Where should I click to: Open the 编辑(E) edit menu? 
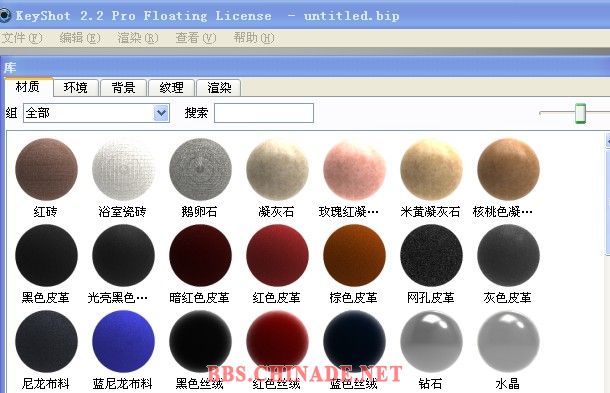(x=80, y=38)
